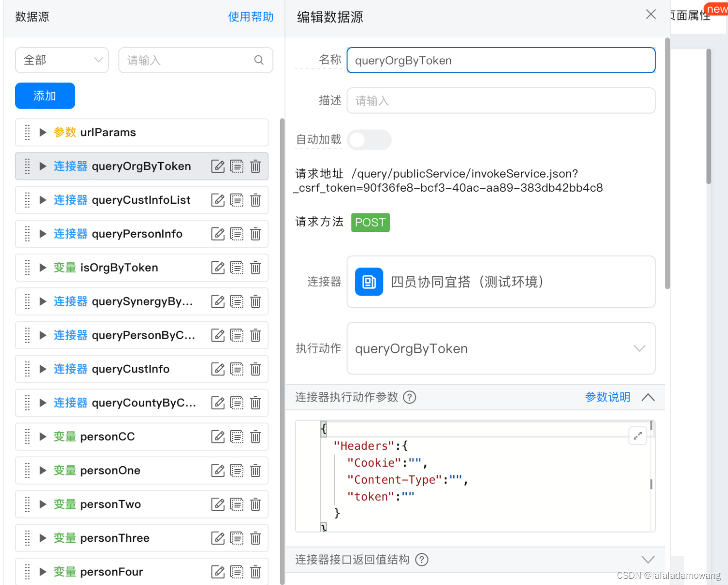Click the data source list scrollbar

[282, 351]
